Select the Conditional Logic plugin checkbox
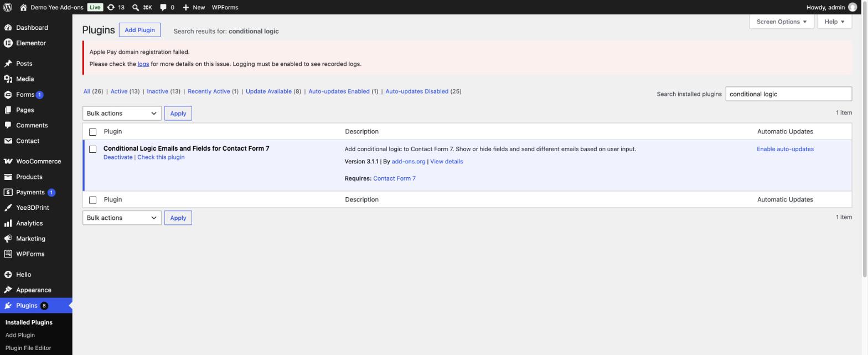 (x=92, y=149)
